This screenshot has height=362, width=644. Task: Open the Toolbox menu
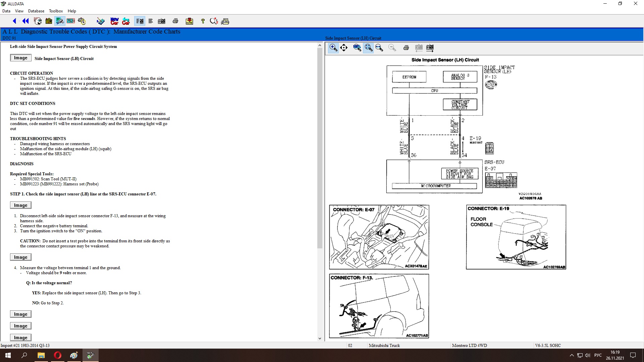56,11
